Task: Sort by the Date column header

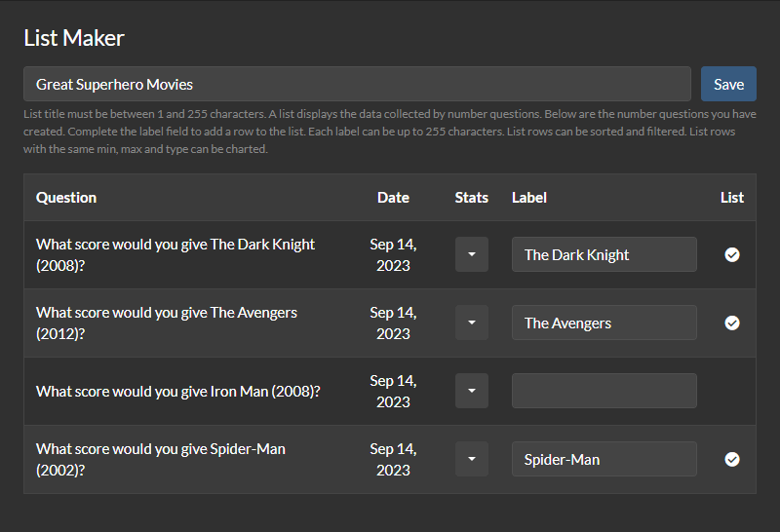Action: pos(393,197)
